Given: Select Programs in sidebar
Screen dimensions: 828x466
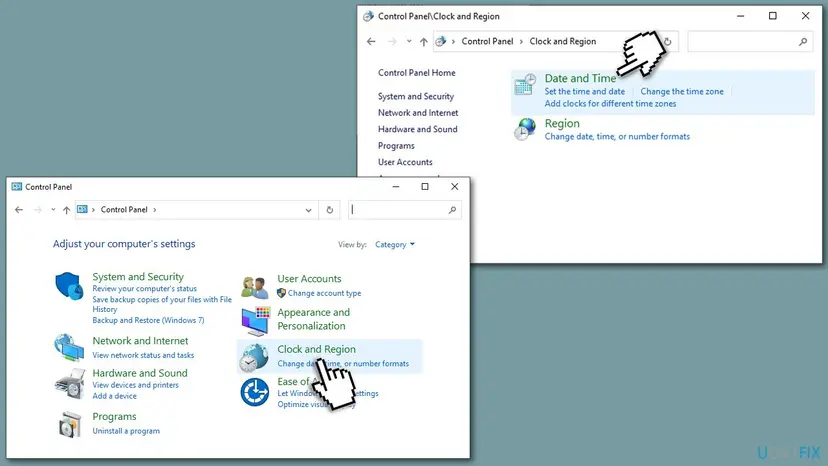Looking at the screenshot, I should [396, 146].
